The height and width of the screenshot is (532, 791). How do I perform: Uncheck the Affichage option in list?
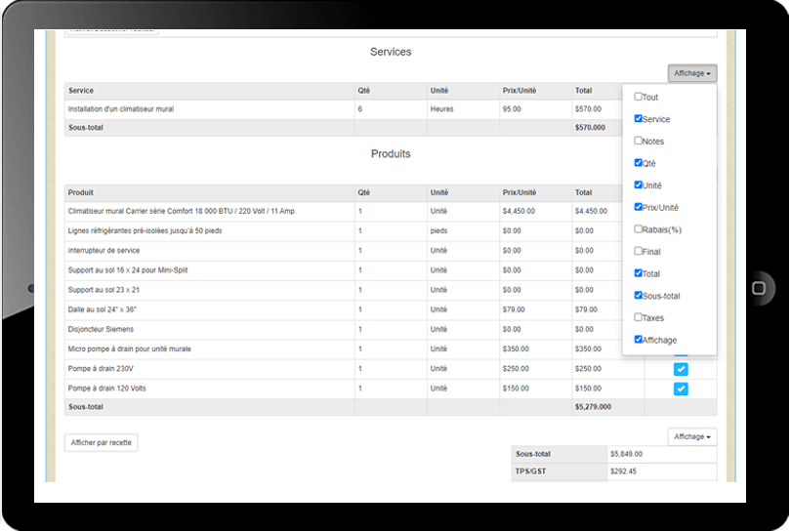pos(638,340)
